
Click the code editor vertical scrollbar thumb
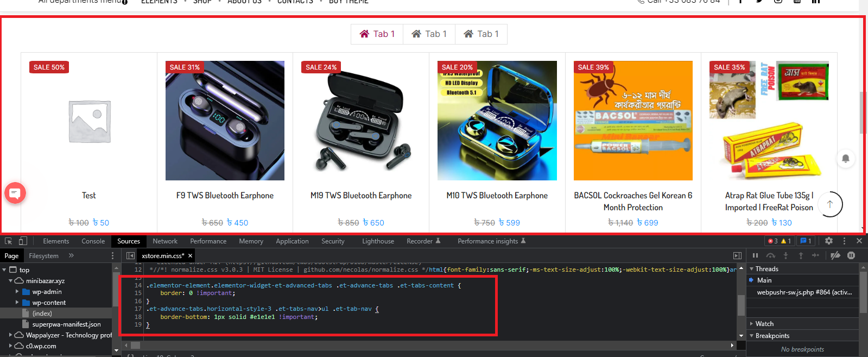[x=741, y=305]
